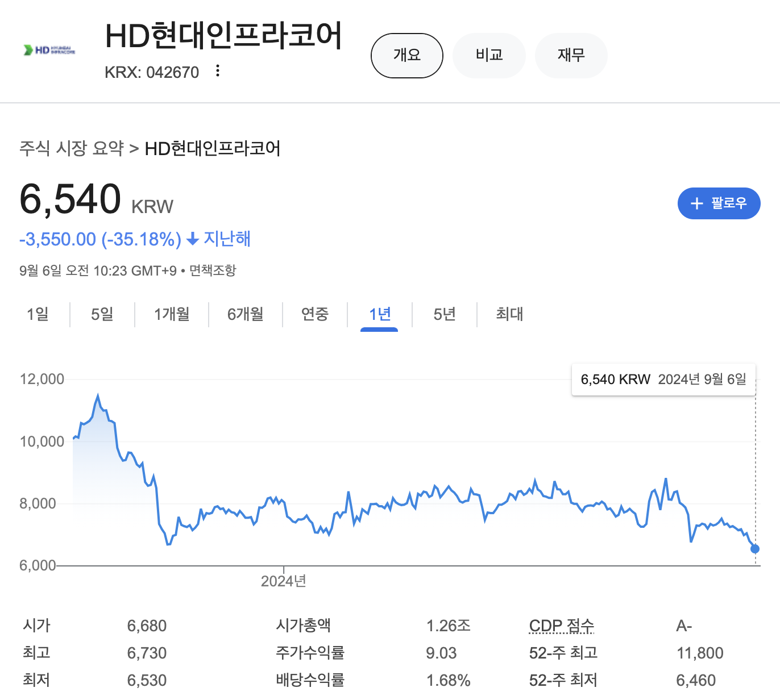Click the 시가총액 label
This screenshot has width=780, height=700.
[303, 626]
